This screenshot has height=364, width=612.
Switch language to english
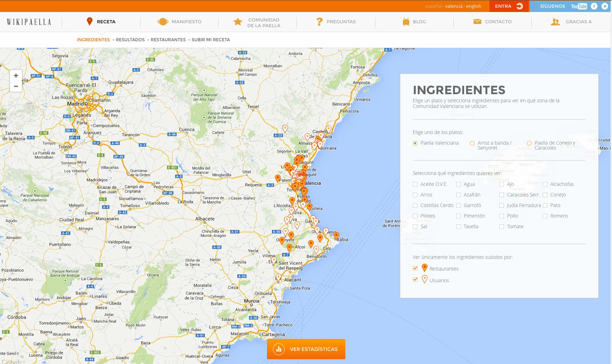(473, 6)
